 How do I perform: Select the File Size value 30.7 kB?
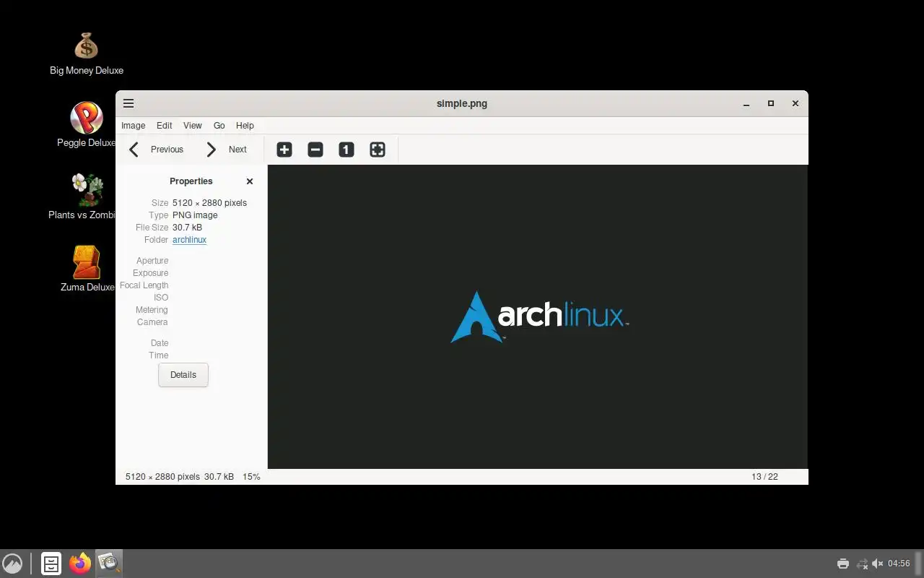(188, 228)
